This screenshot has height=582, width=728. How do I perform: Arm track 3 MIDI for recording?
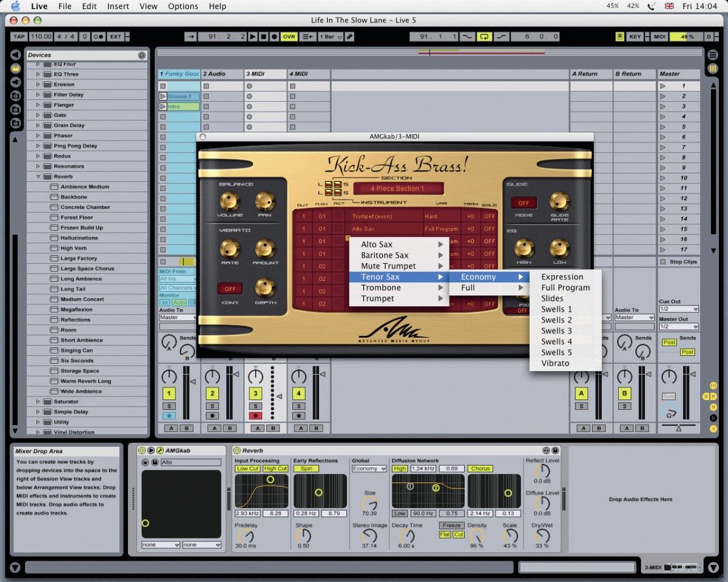[255, 416]
